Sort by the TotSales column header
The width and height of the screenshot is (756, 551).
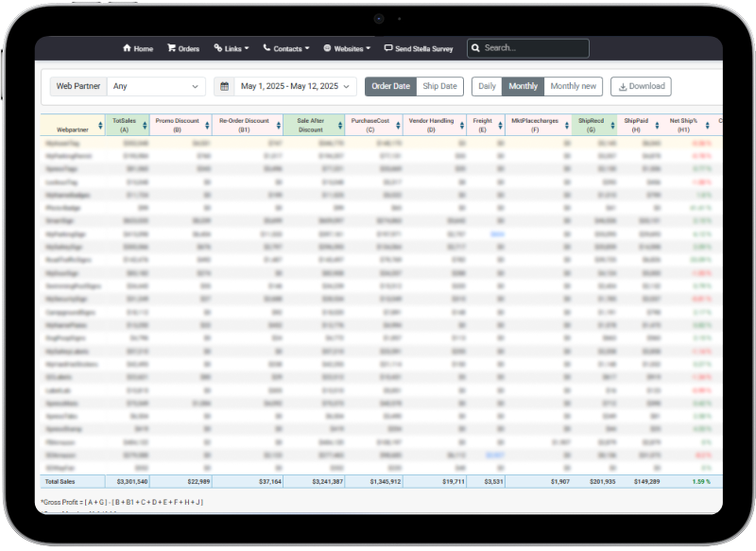[124, 125]
